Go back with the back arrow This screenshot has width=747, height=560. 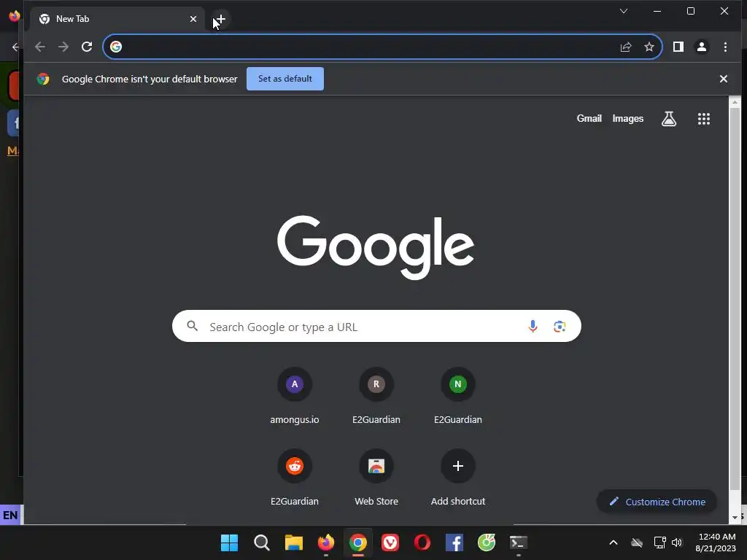(40, 47)
